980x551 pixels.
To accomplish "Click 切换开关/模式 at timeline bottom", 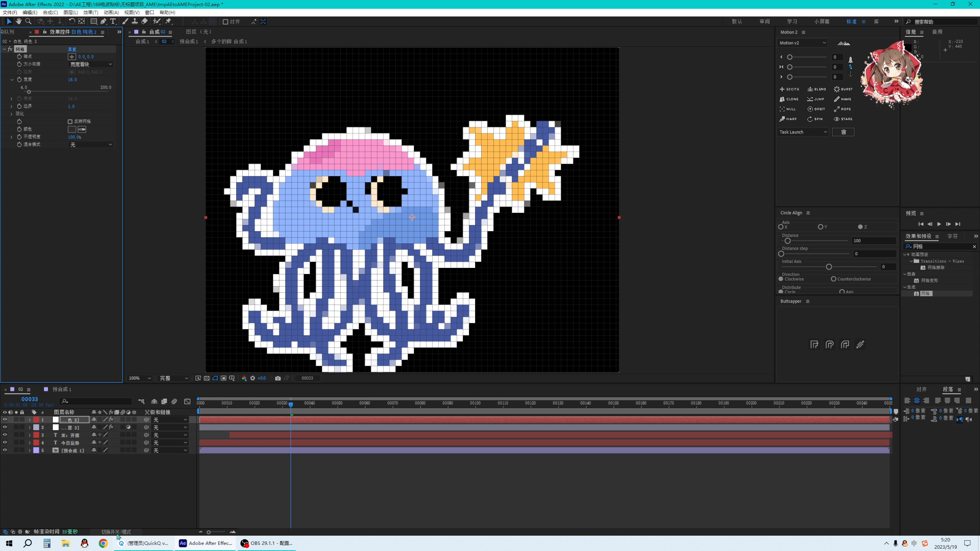I will pos(116,532).
